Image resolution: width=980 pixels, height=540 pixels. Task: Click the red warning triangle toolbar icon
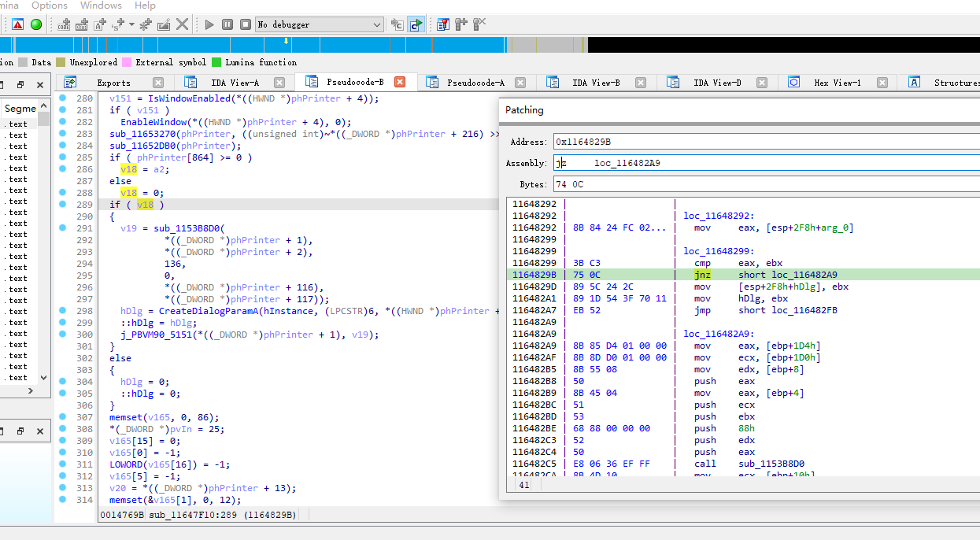point(17,24)
